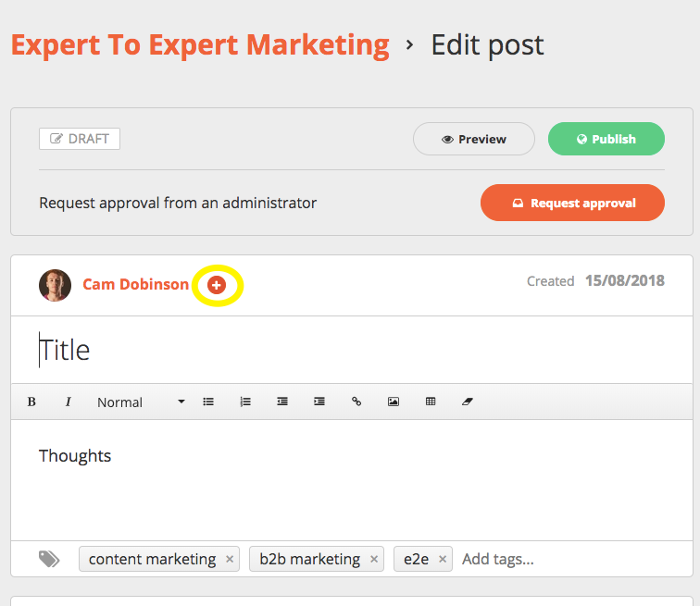700x606 pixels.
Task: Click the Publish button
Action: pos(606,139)
